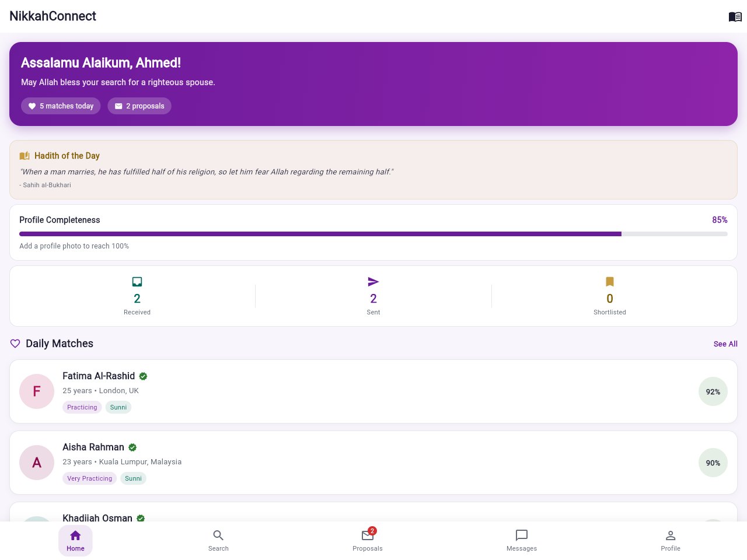Click the 90% match score circle
This screenshot has height=560, width=747.
click(x=713, y=463)
